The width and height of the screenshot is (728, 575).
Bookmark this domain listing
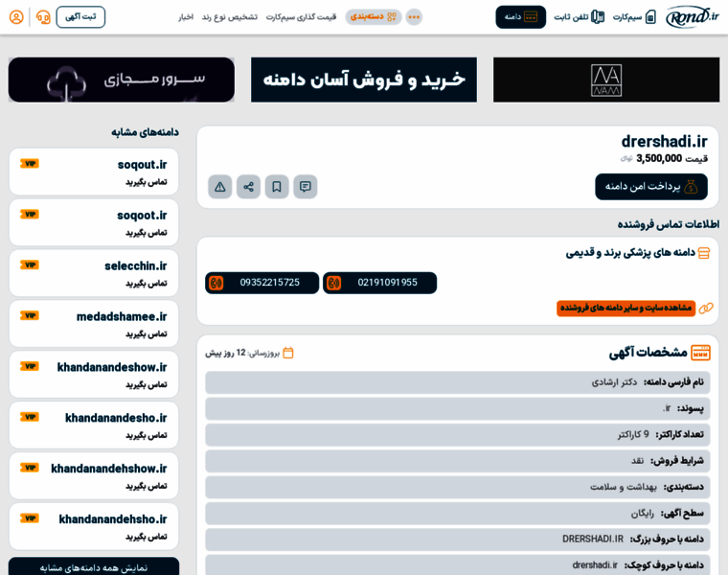277,187
